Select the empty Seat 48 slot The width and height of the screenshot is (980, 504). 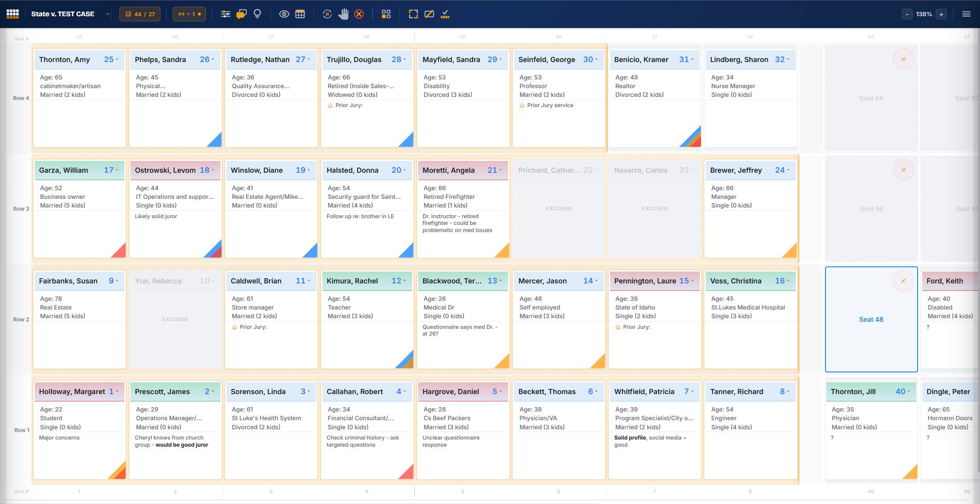click(x=871, y=319)
